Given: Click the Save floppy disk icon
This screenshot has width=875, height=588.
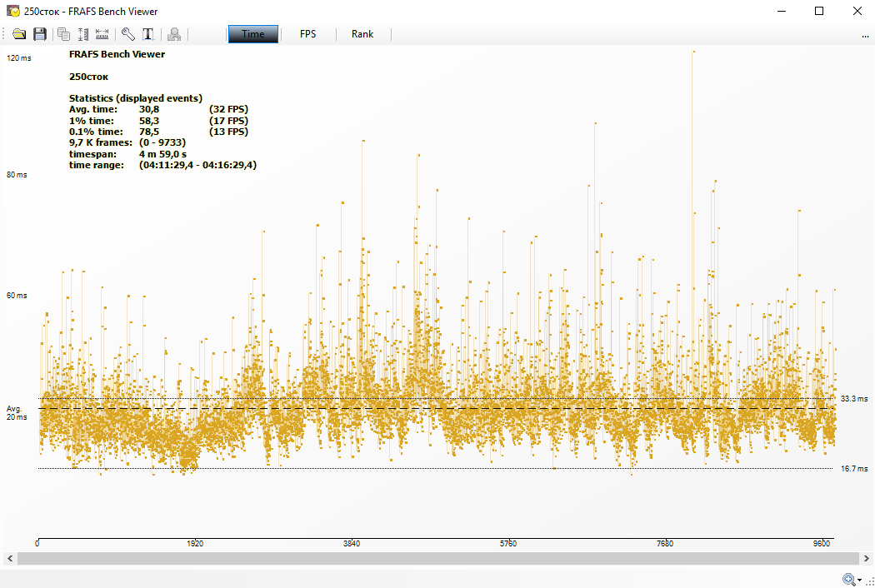Looking at the screenshot, I should click(x=39, y=34).
